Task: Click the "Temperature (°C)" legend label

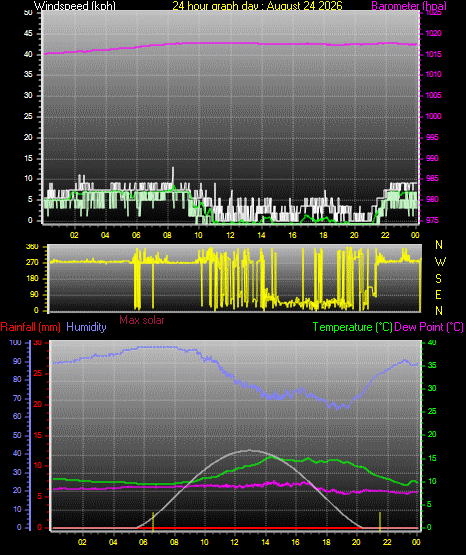Action: pyautogui.click(x=352, y=327)
